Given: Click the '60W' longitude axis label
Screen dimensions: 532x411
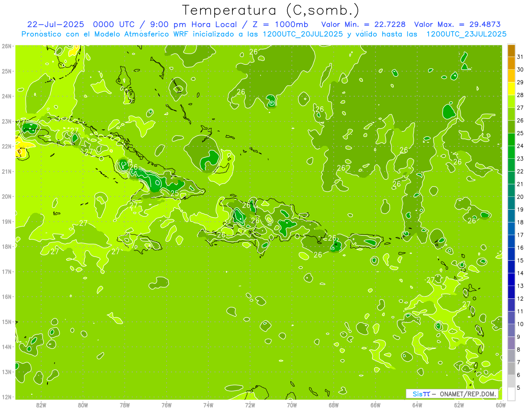Looking at the screenshot, I should coord(501,405).
